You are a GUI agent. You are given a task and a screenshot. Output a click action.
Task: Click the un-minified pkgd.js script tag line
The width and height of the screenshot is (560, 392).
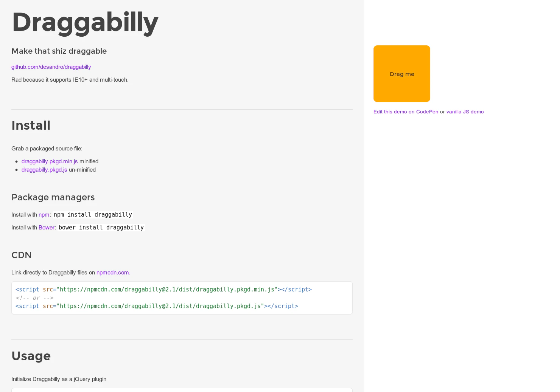tap(157, 306)
